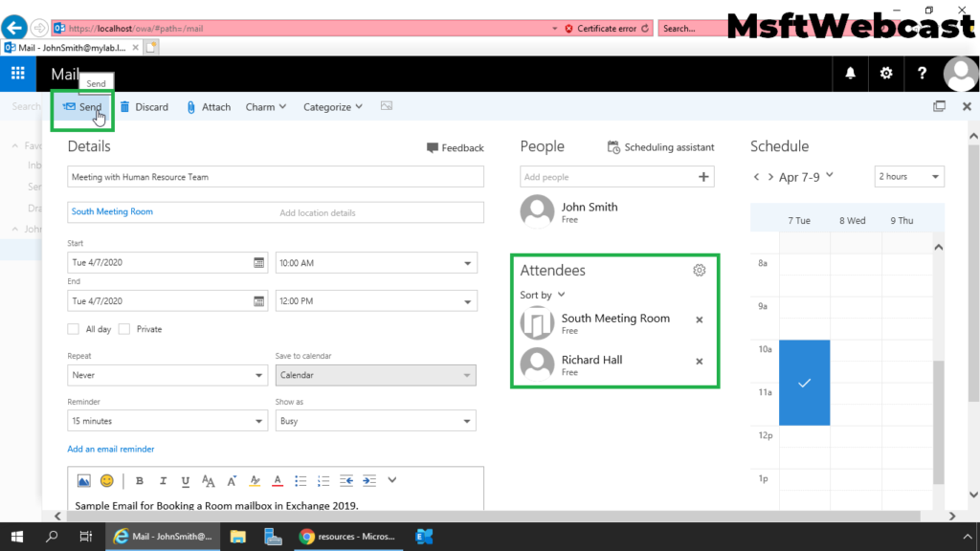
Task: Increase paragraph indent
Action: pos(369,480)
